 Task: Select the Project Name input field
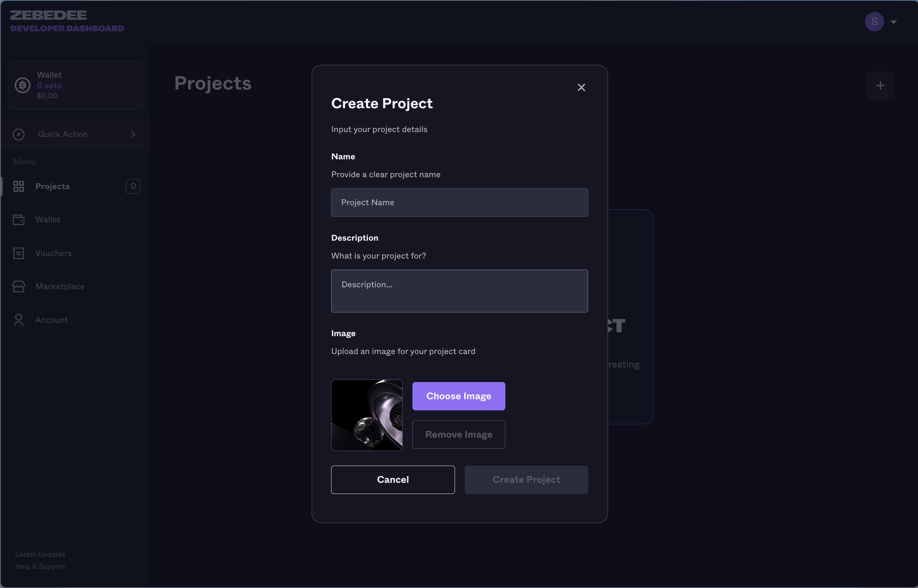460,202
